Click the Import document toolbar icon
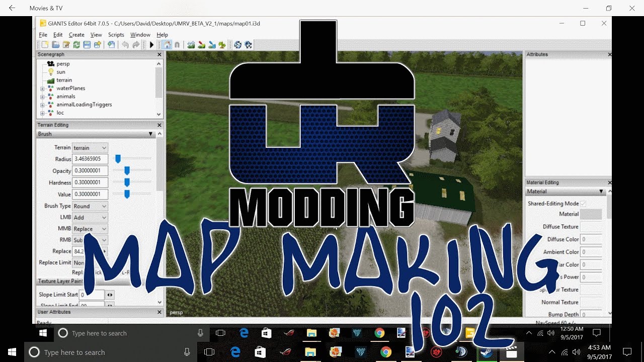 111,45
